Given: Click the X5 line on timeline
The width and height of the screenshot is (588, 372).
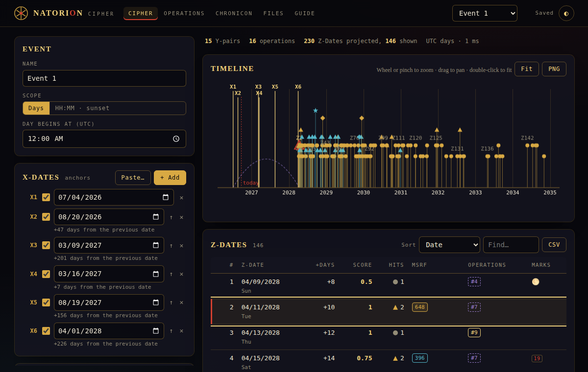Looking at the screenshot, I should [275, 139].
